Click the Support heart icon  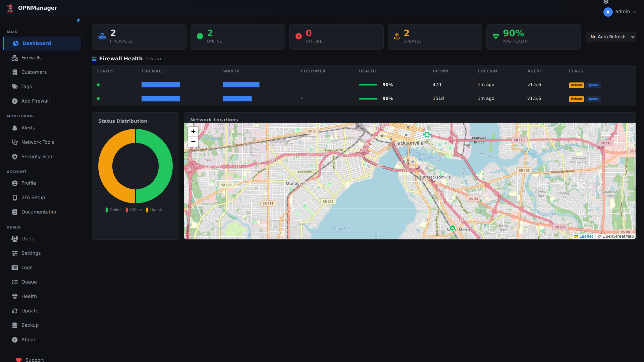coord(19,360)
